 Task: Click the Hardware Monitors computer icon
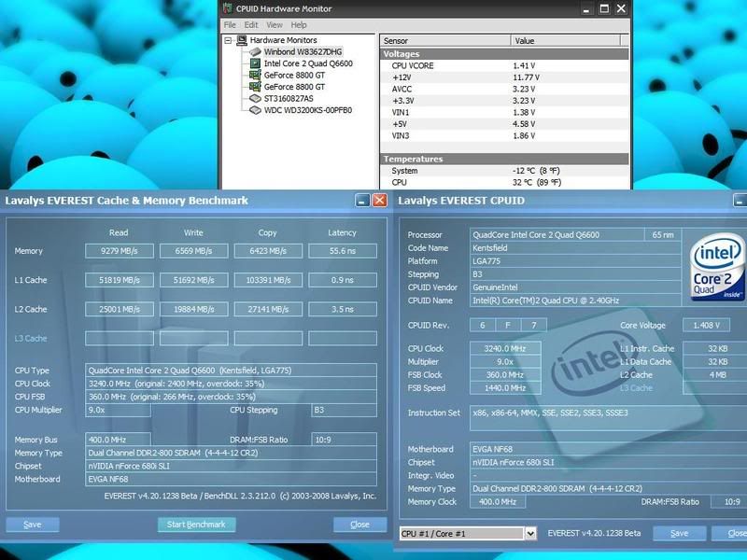coord(242,41)
